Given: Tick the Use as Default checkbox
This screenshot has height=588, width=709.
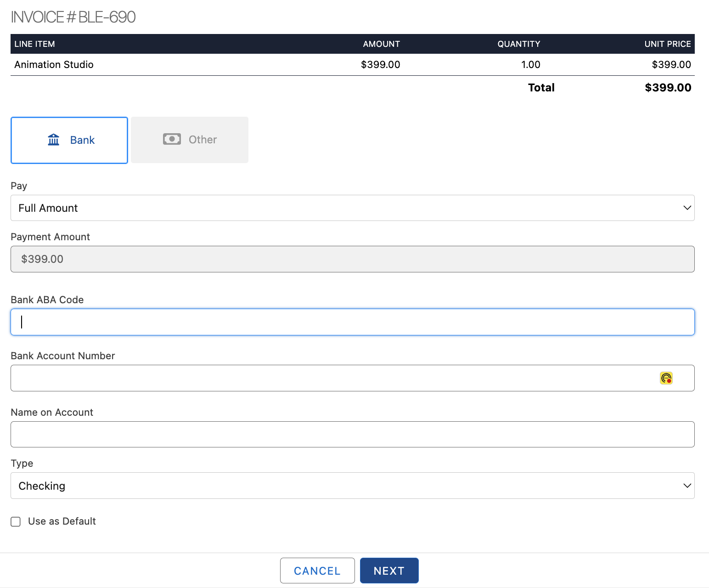Looking at the screenshot, I should [x=16, y=522].
